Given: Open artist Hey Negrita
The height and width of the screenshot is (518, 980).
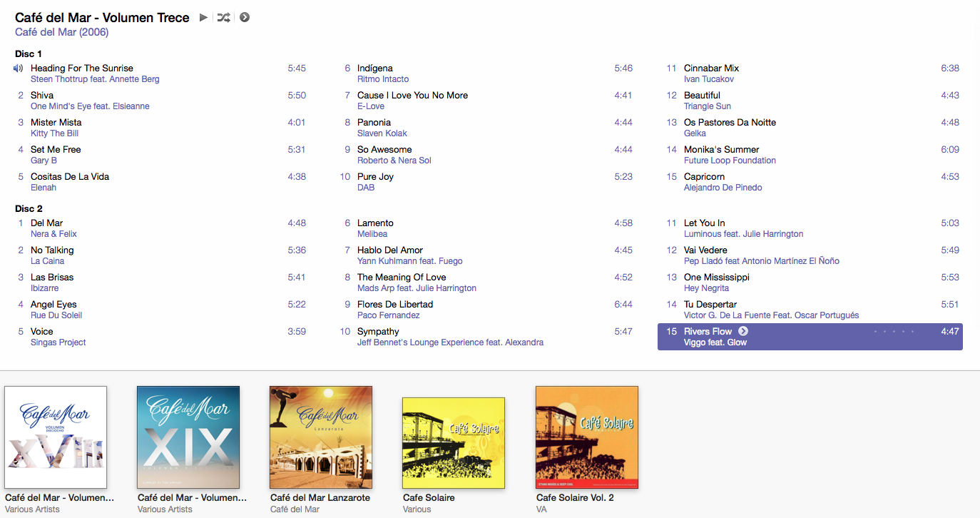Looking at the screenshot, I should (x=706, y=288).
